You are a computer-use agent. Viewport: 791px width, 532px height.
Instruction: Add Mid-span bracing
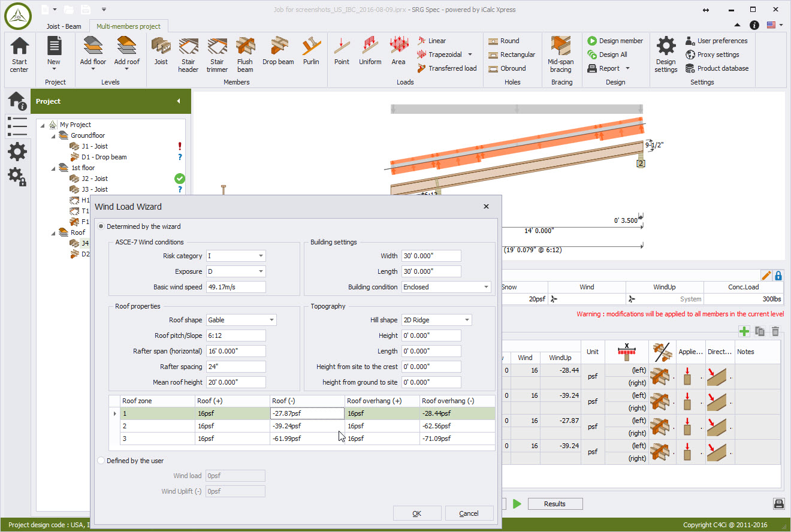click(x=560, y=55)
